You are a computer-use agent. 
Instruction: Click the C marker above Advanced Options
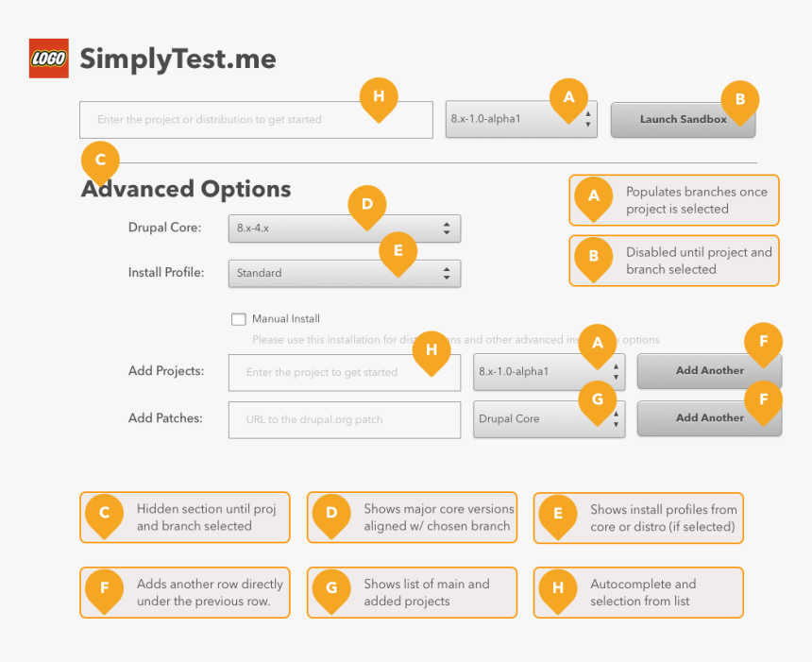pos(101,160)
